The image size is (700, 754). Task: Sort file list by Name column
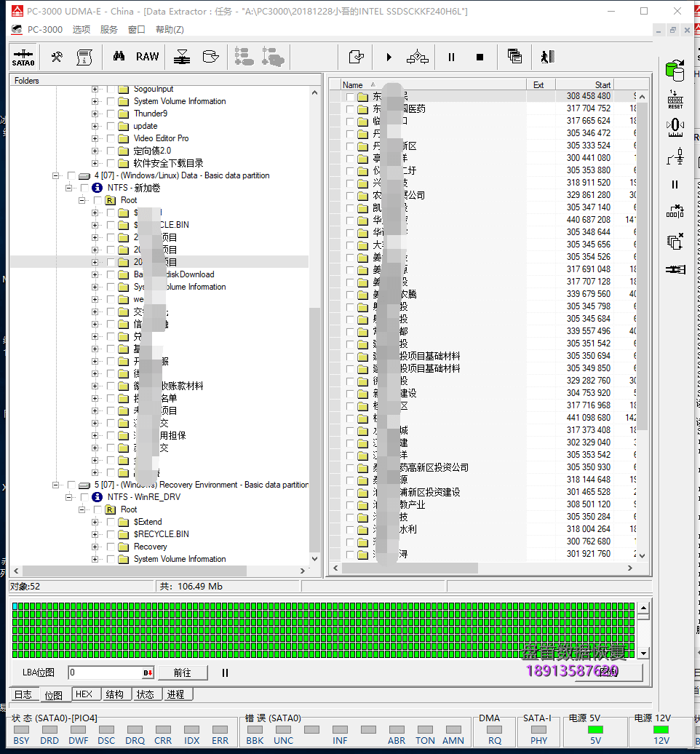tap(433, 84)
